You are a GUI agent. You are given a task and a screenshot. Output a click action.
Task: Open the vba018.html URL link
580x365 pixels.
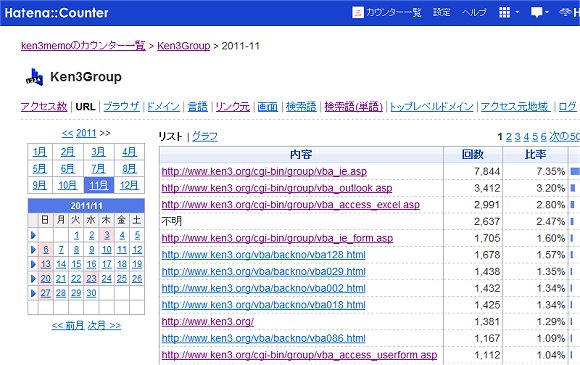tap(263, 305)
